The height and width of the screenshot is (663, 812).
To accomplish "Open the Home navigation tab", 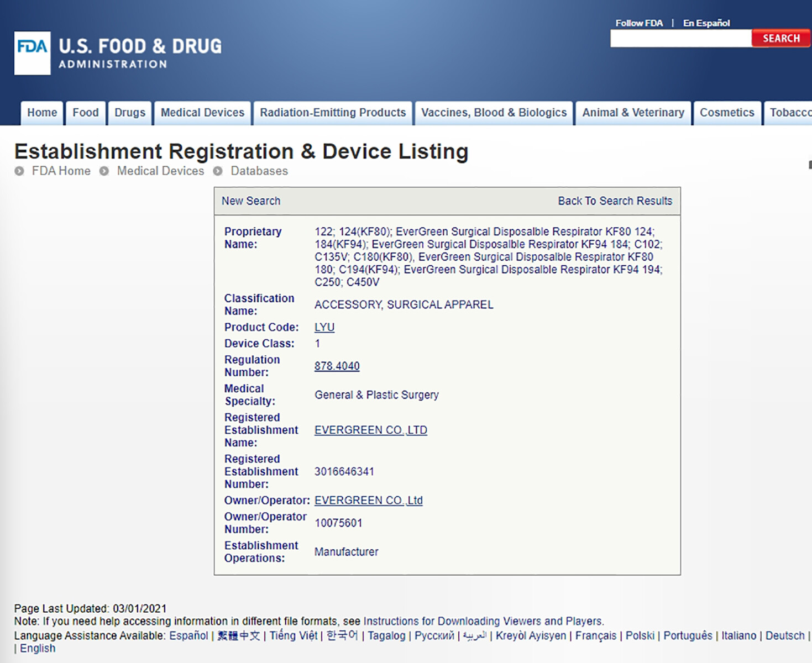I will tap(42, 113).
